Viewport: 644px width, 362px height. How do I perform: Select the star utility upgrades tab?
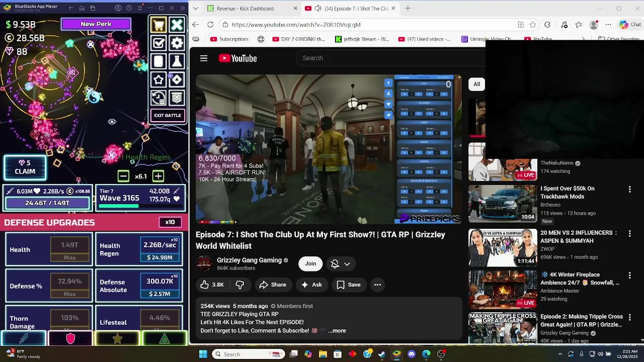pos(117,339)
